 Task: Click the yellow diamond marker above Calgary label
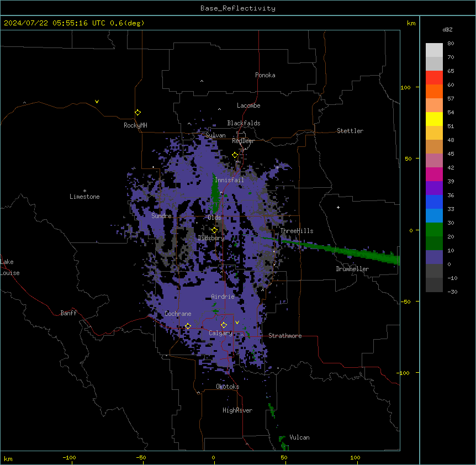coord(224,325)
